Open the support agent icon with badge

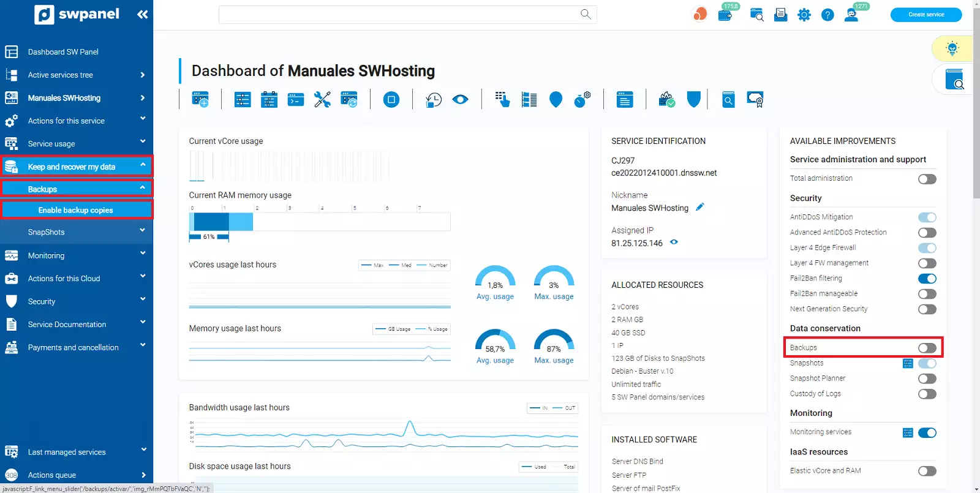[x=851, y=15]
